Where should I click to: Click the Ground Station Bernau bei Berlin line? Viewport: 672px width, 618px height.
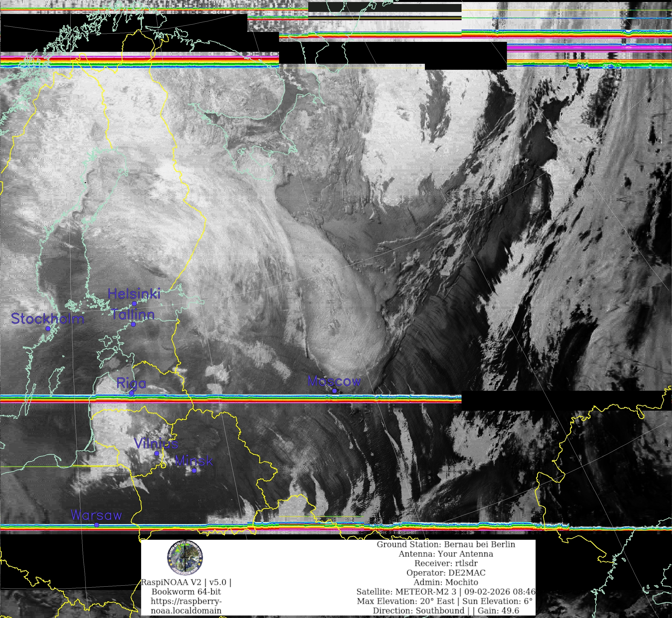tap(446, 544)
